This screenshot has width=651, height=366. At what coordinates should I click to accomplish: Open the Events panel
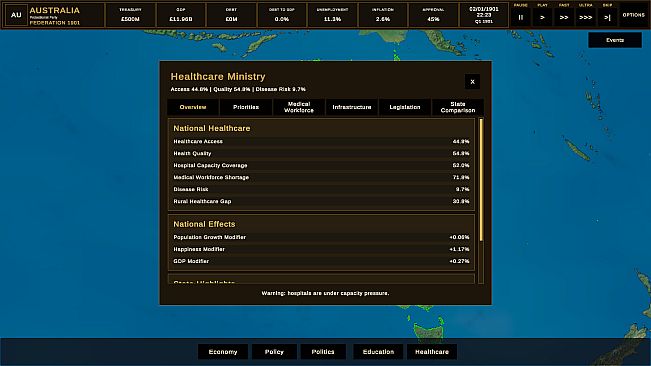tap(615, 40)
